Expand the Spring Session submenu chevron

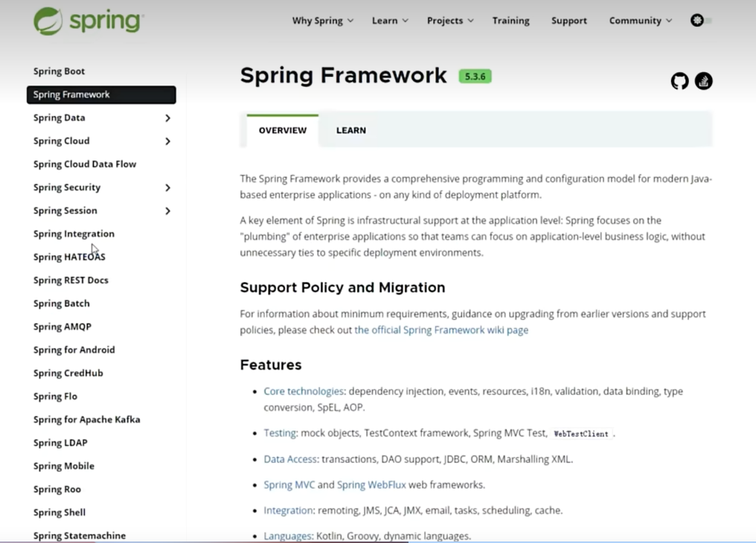(167, 211)
